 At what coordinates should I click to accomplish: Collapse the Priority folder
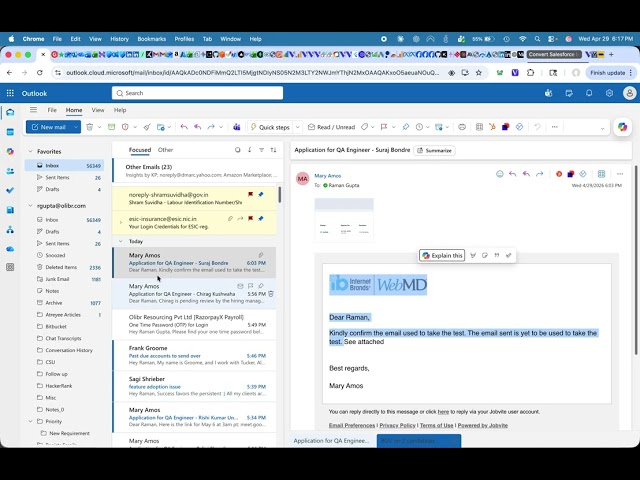click(x=30, y=421)
